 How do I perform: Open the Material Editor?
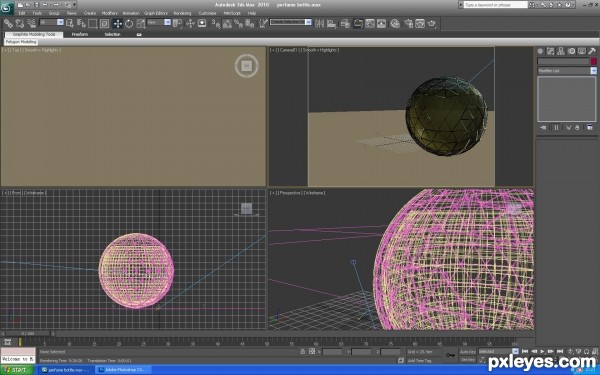(395, 24)
